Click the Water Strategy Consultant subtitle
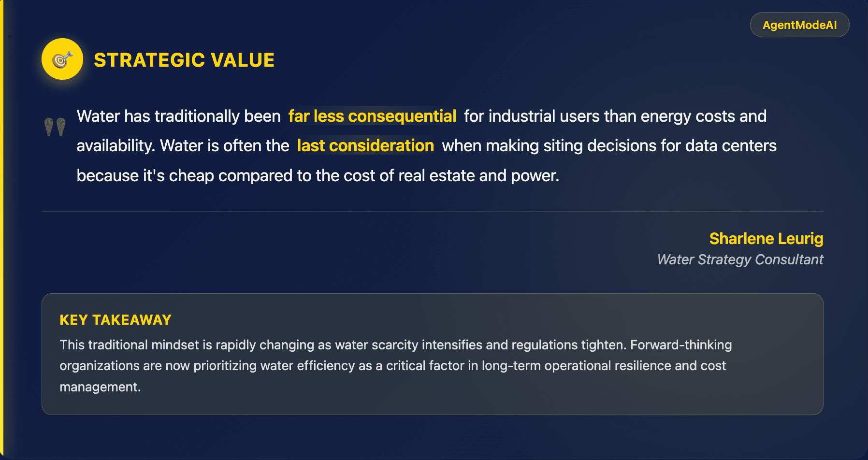 pos(740,259)
